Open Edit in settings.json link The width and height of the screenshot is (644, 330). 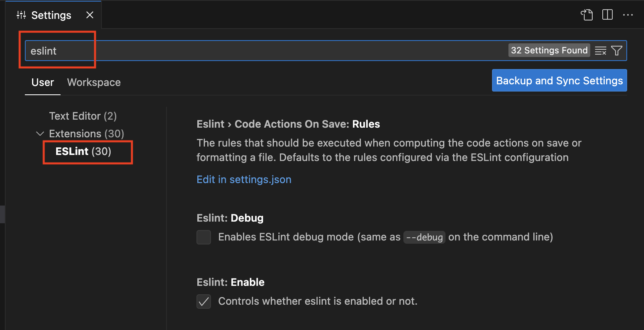coord(244,179)
